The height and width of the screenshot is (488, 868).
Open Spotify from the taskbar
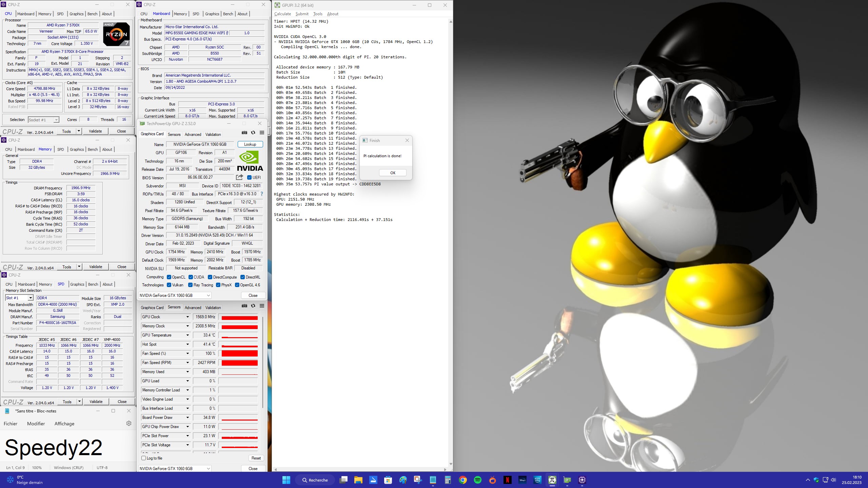click(478, 480)
